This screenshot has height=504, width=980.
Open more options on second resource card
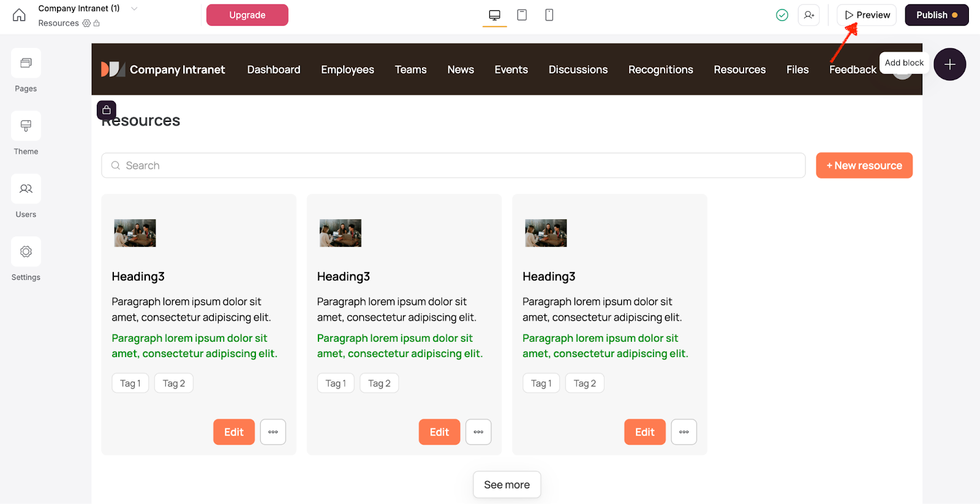pos(478,432)
